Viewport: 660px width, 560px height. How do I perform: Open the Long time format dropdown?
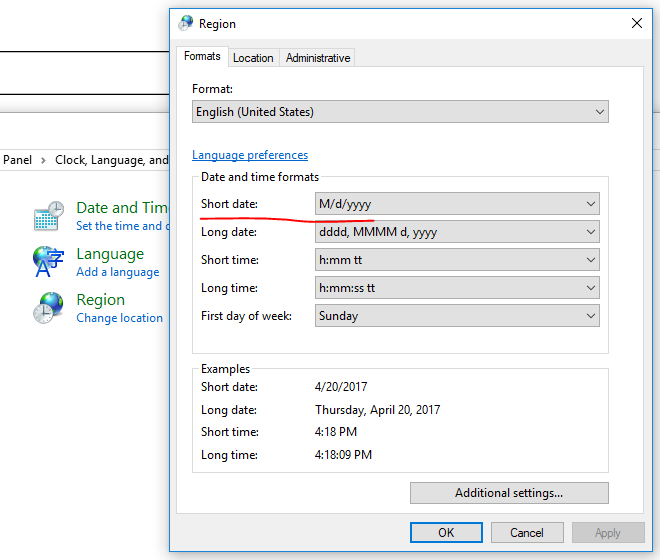tap(457, 288)
